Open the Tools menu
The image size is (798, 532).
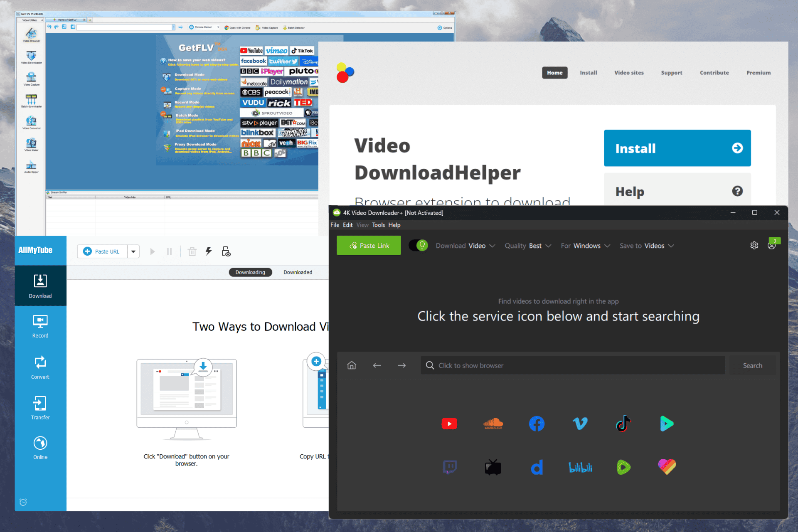coord(378,225)
